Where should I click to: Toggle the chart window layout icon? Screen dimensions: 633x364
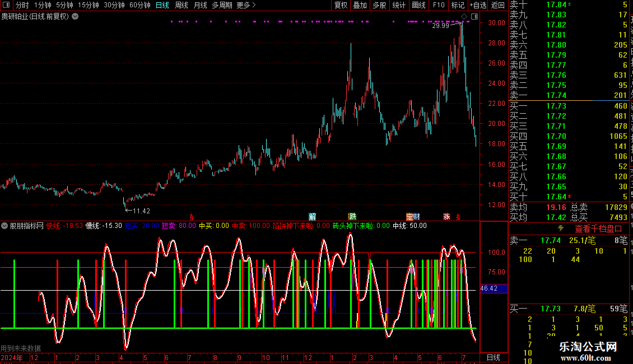coord(474,17)
